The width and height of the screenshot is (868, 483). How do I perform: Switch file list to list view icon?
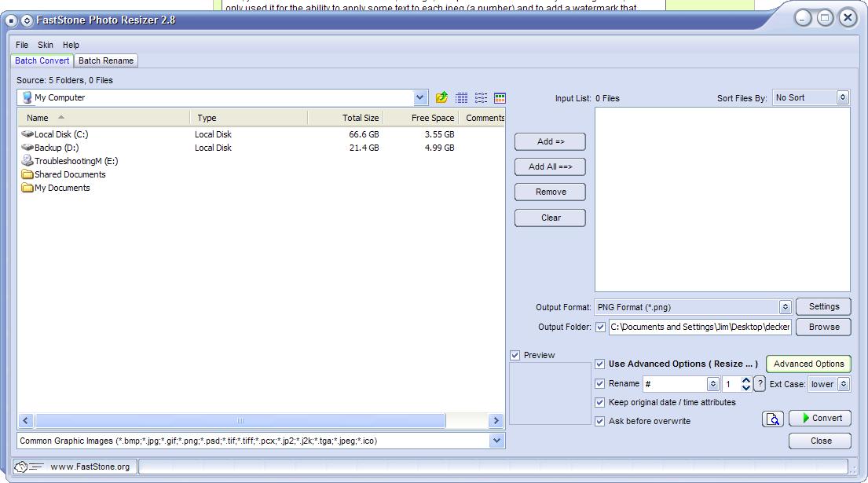pos(481,98)
